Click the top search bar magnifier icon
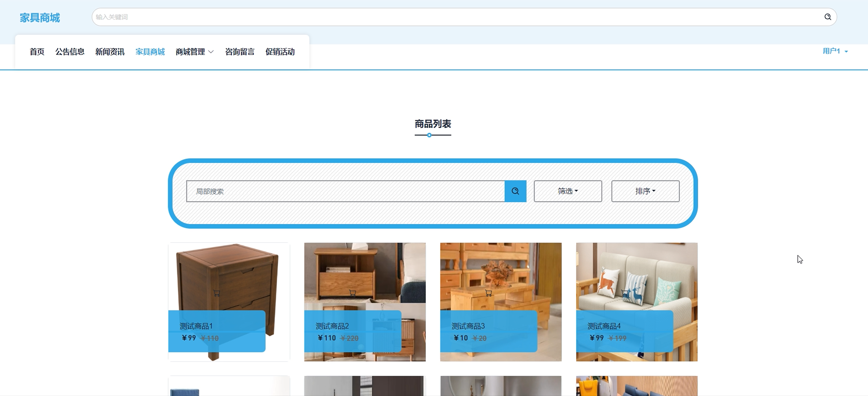Viewport: 868px width, 396px height. (x=828, y=17)
